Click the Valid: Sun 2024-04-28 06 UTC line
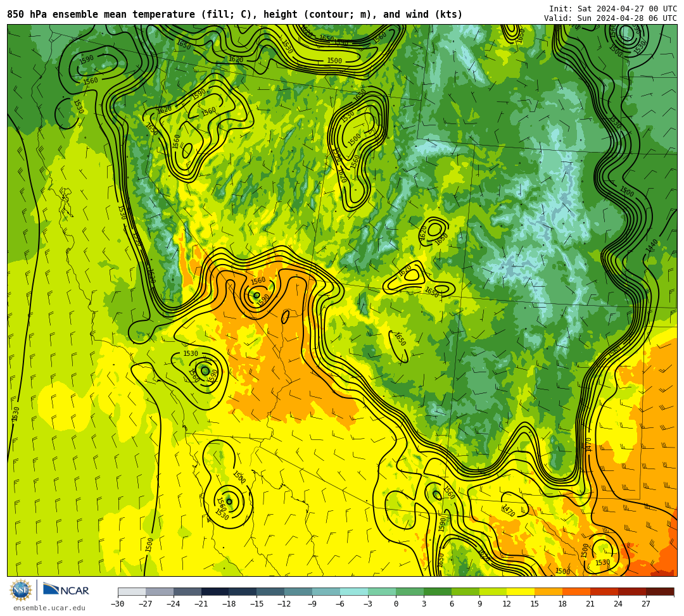Viewport: 684px width, 616px height. [611, 18]
